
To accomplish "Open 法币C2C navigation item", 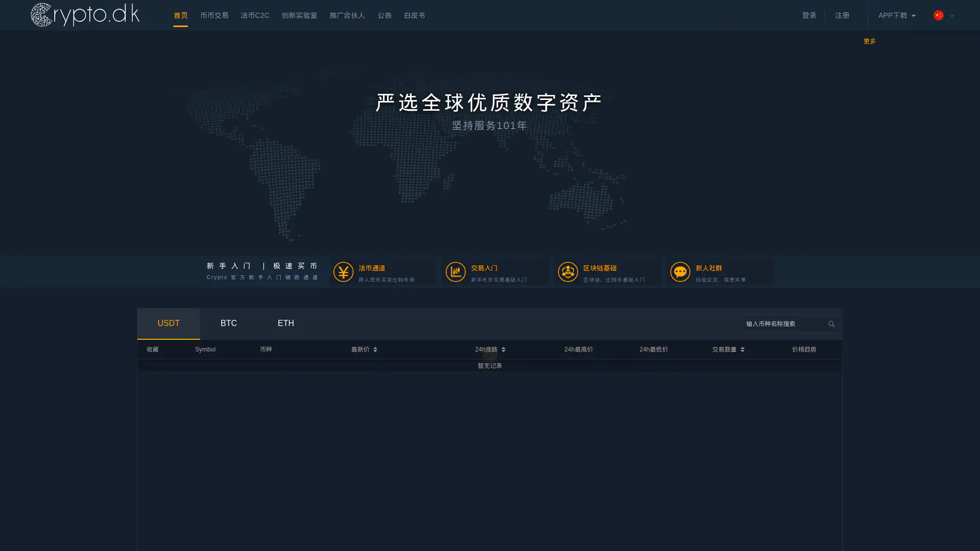I will point(255,16).
